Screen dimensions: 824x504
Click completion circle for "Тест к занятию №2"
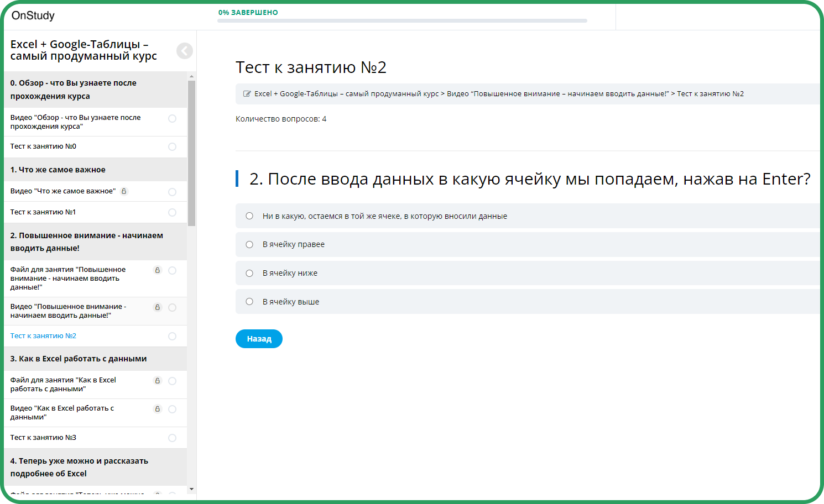tap(172, 336)
